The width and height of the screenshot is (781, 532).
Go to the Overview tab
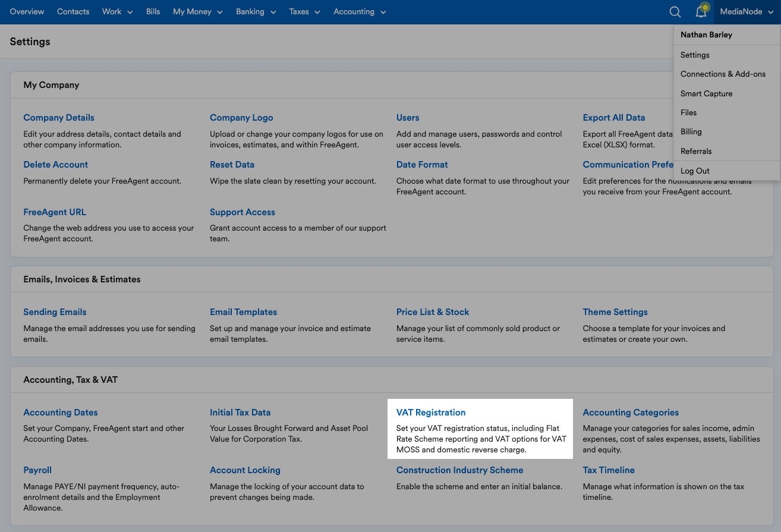[x=27, y=12]
